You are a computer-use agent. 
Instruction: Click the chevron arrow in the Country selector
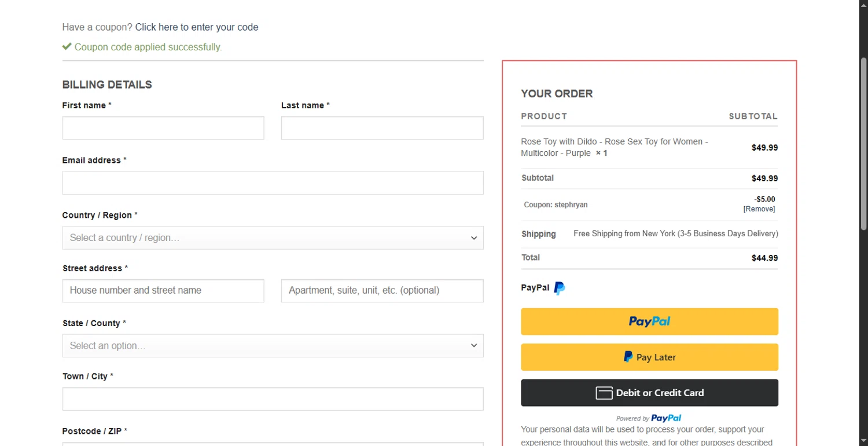pos(474,238)
